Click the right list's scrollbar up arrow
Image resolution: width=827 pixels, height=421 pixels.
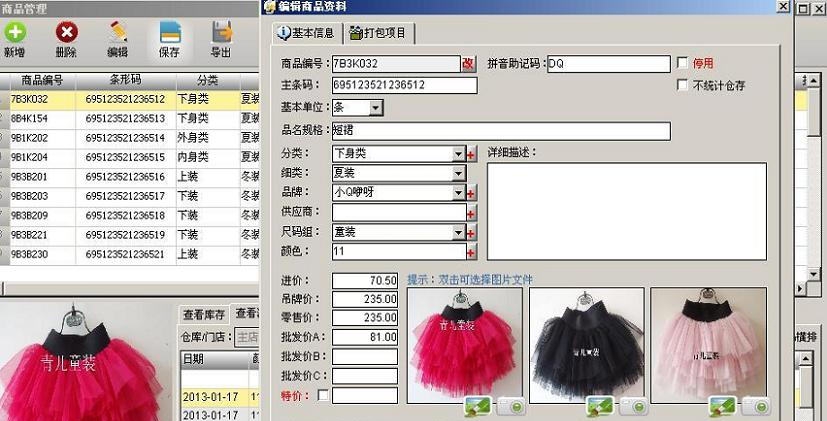point(814,81)
